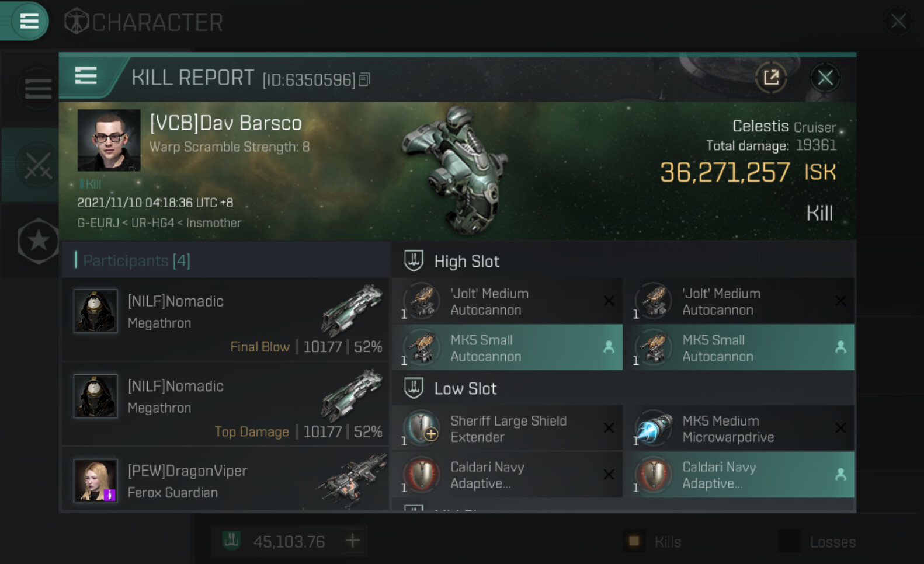
Task: Click the Sheriff Large Shield Extender icon
Action: pyautogui.click(x=422, y=429)
